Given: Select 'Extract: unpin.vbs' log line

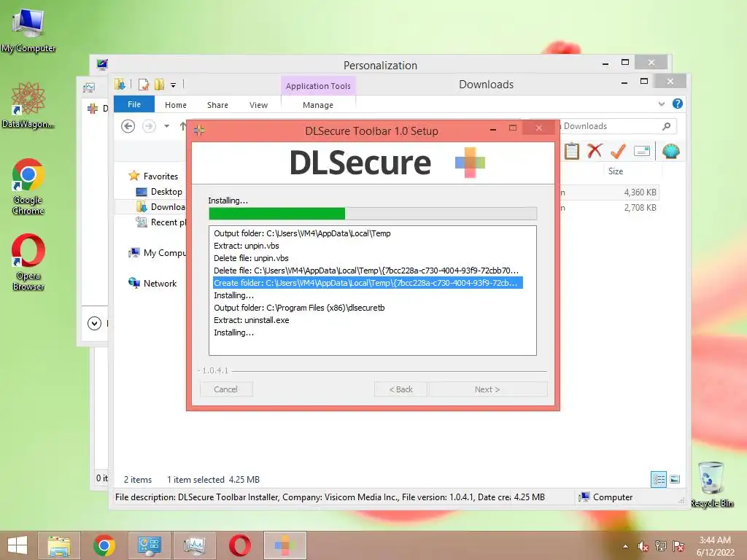Looking at the screenshot, I should [247, 246].
